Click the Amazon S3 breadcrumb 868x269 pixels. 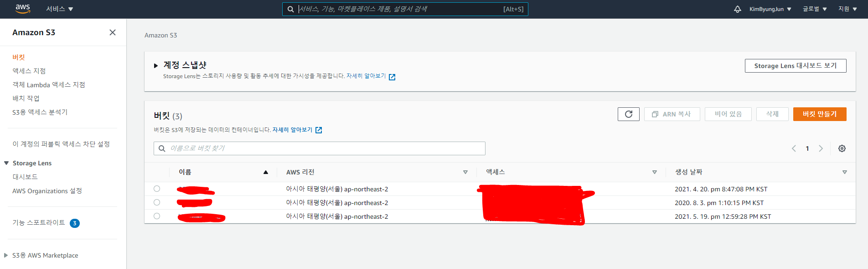[x=160, y=35]
